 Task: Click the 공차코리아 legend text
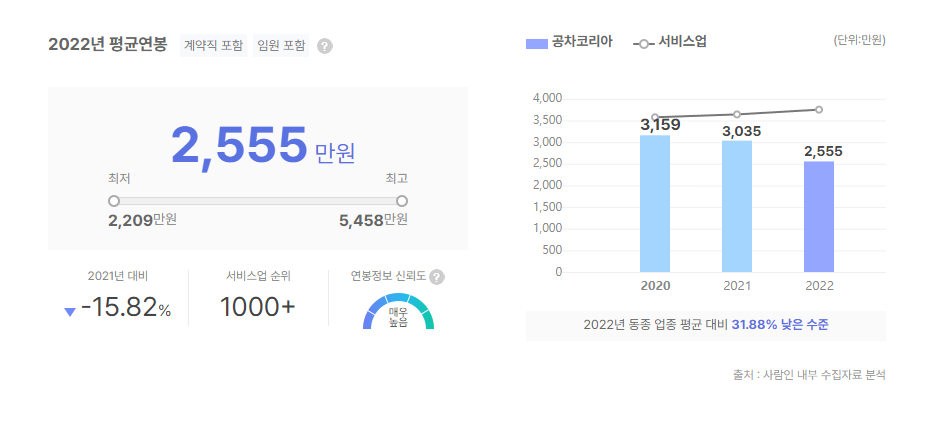583,43
